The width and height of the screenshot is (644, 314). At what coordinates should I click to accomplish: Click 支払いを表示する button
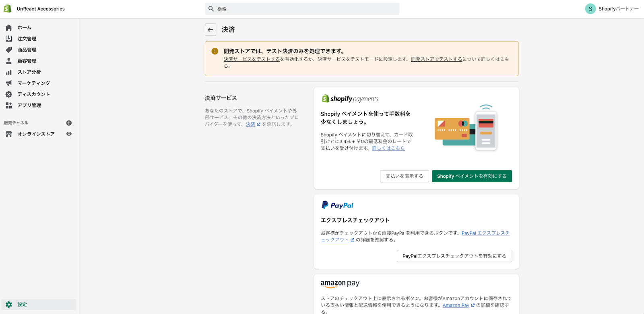(405, 176)
